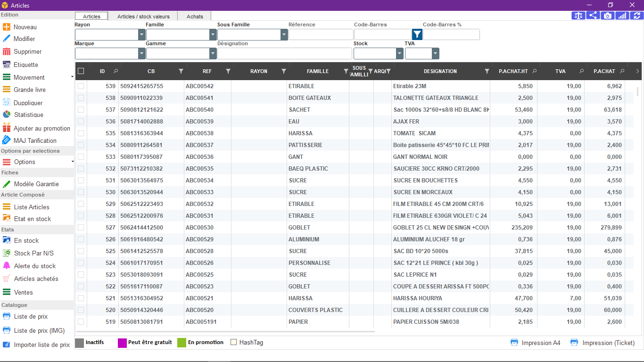Click the magenta Peut être gratuit swatch
Viewport: 644px width, 362px height.
tap(123, 343)
